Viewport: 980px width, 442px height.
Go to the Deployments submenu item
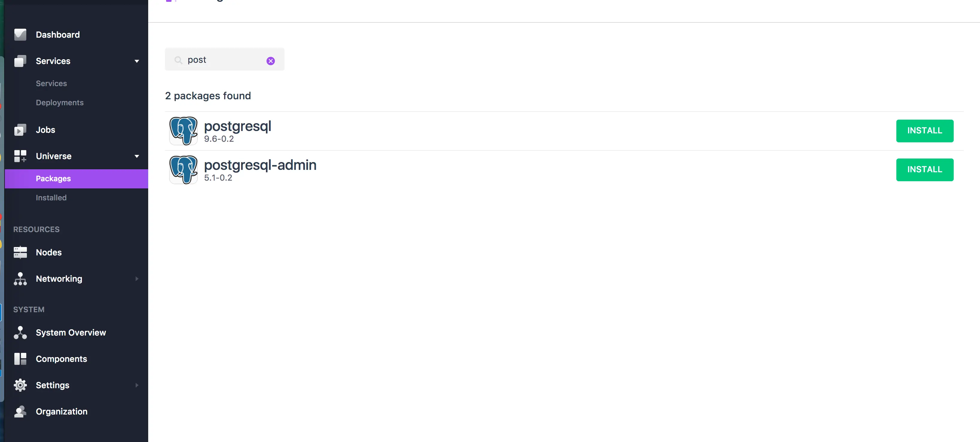60,102
